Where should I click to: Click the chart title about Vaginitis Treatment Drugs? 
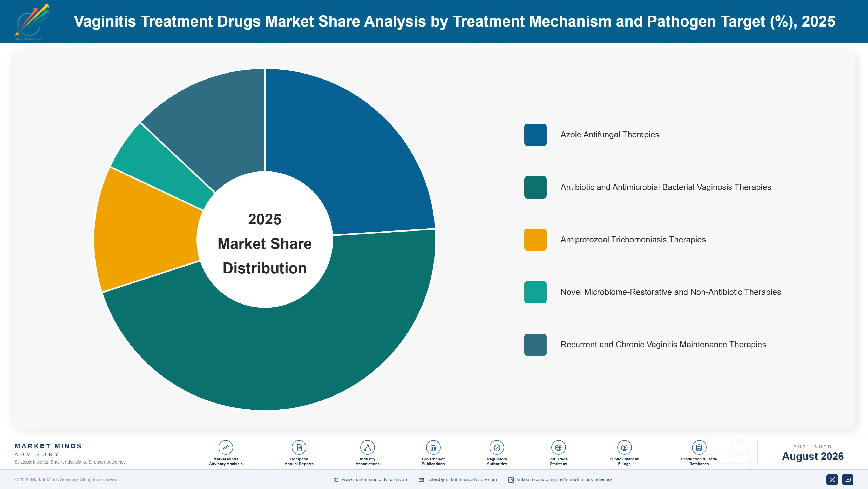(x=455, y=22)
